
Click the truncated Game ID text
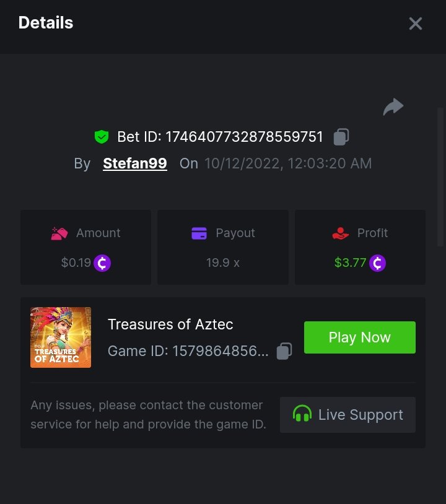coord(188,351)
